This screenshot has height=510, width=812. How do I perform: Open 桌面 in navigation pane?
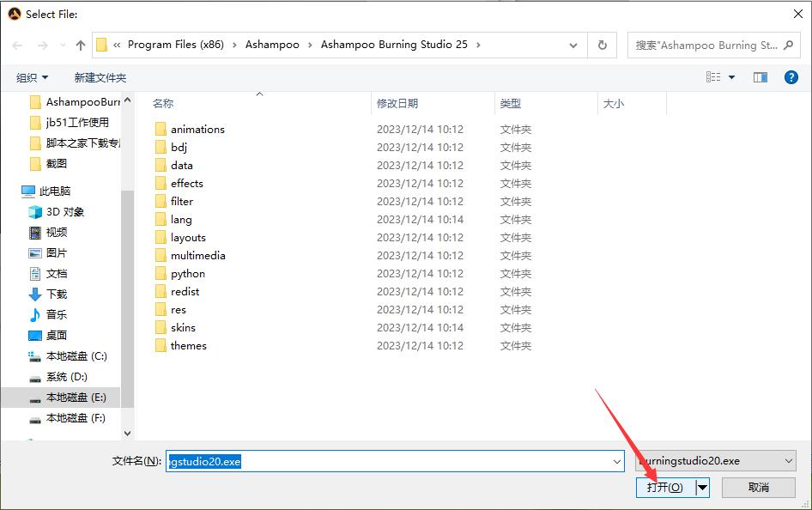point(48,336)
